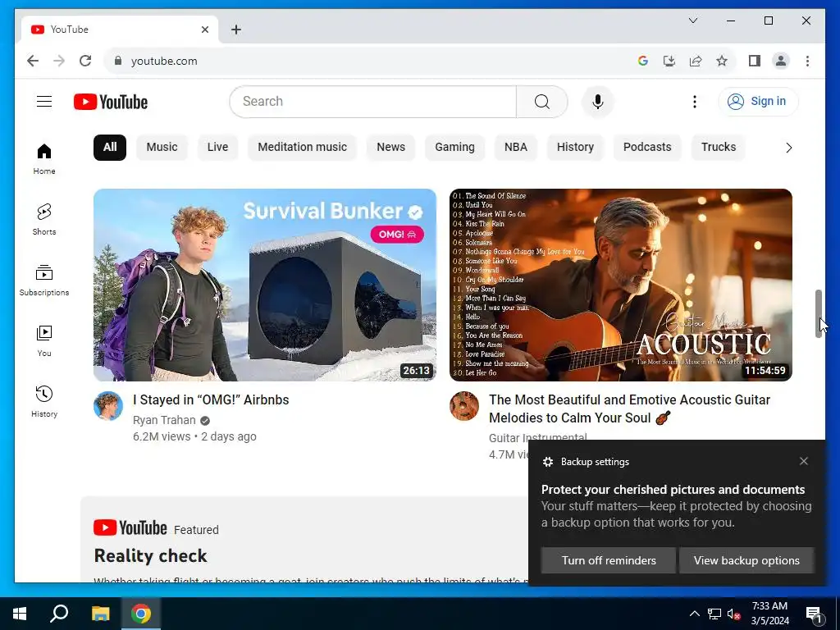
Task: Open Chrome profile avatar
Action: pyautogui.click(x=781, y=61)
